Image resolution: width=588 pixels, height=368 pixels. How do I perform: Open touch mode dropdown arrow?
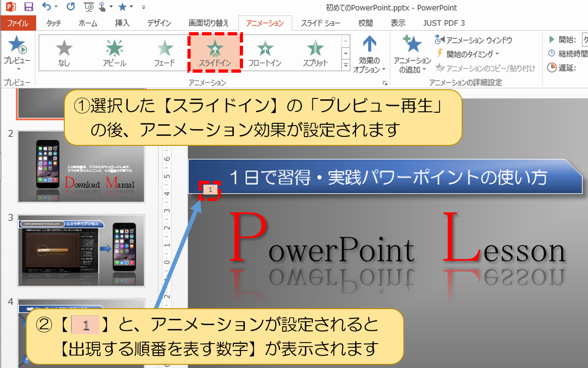111,7
